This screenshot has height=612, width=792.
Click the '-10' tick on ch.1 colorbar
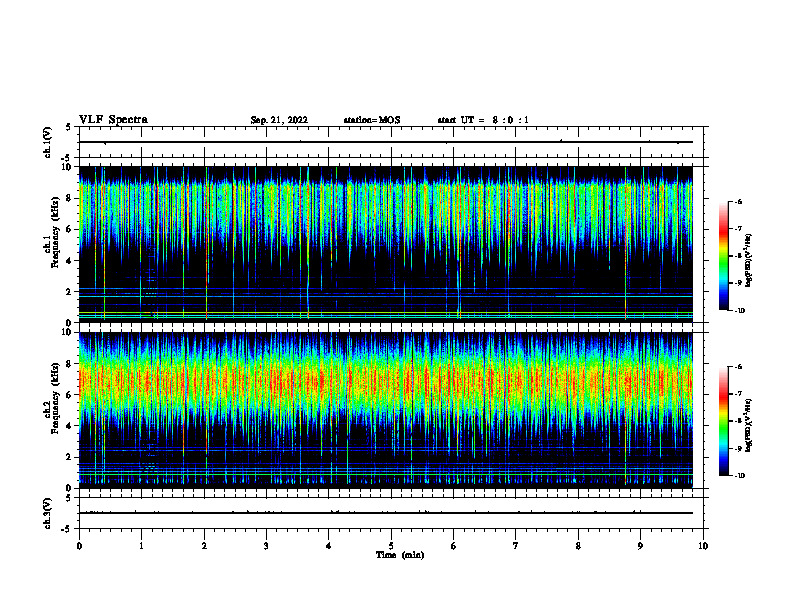pyautogui.click(x=739, y=311)
